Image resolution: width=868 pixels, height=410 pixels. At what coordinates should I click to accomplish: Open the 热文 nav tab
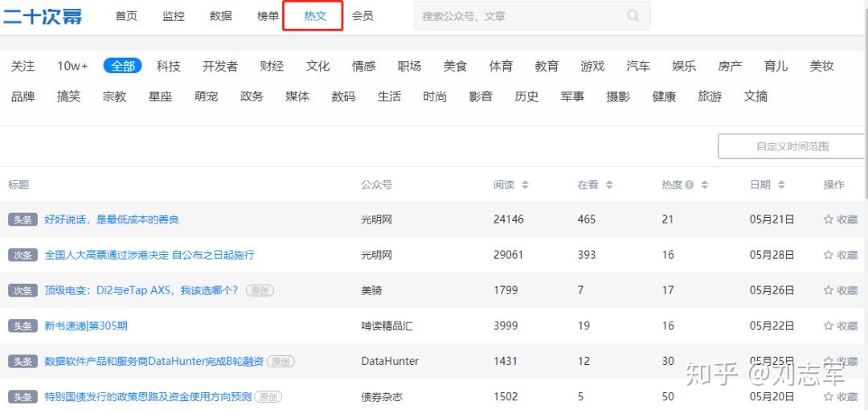tap(315, 16)
